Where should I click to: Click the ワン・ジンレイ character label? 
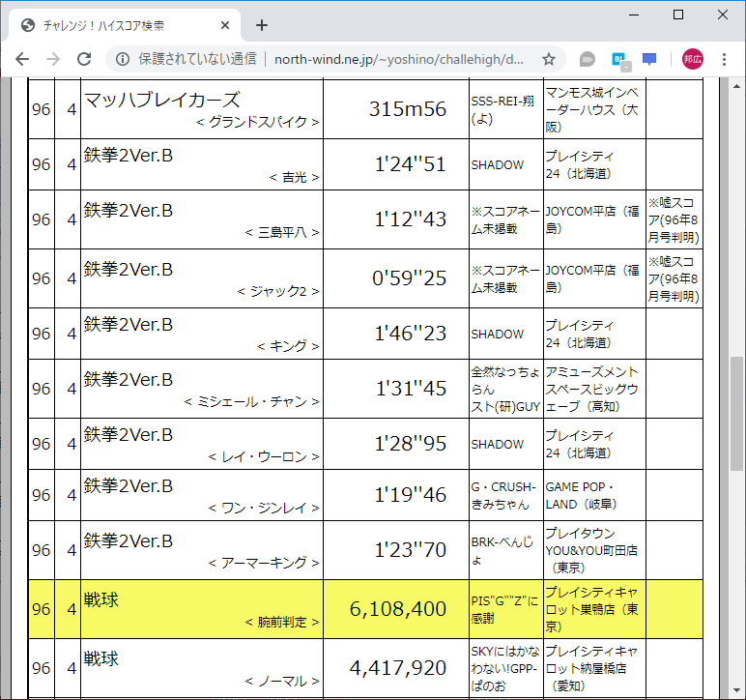(264, 509)
